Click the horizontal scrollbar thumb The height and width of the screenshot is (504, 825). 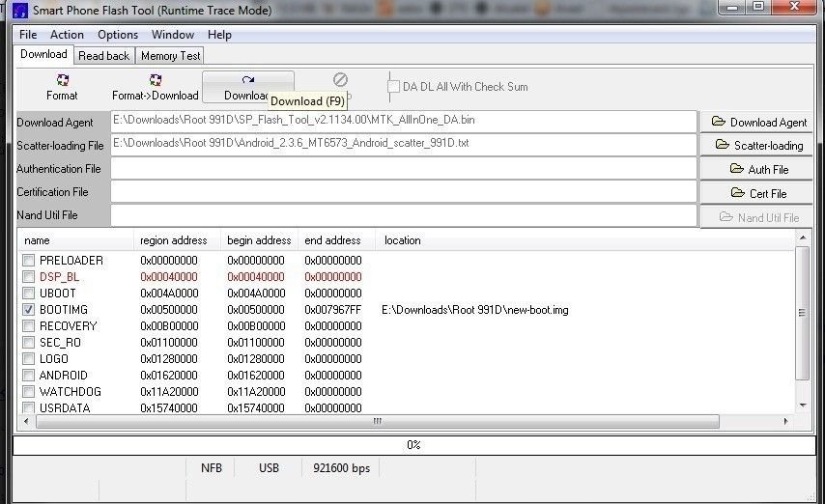pyautogui.click(x=378, y=421)
